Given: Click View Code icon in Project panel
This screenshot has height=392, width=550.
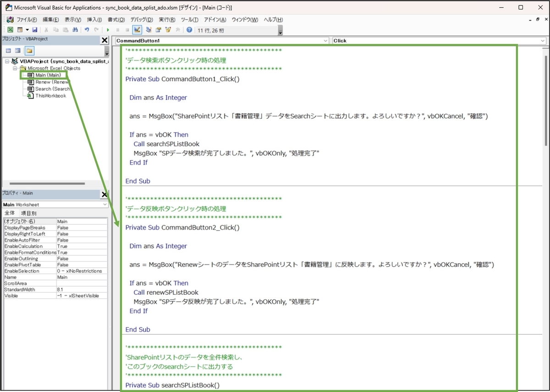Looking at the screenshot, I should [8, 50].
